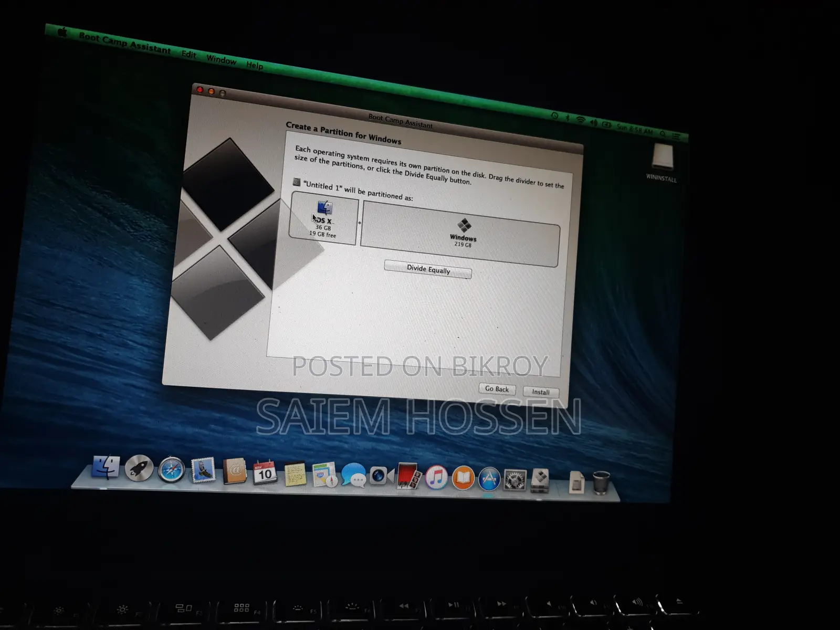Select the Windows 219 GB partition

(460, 234)
